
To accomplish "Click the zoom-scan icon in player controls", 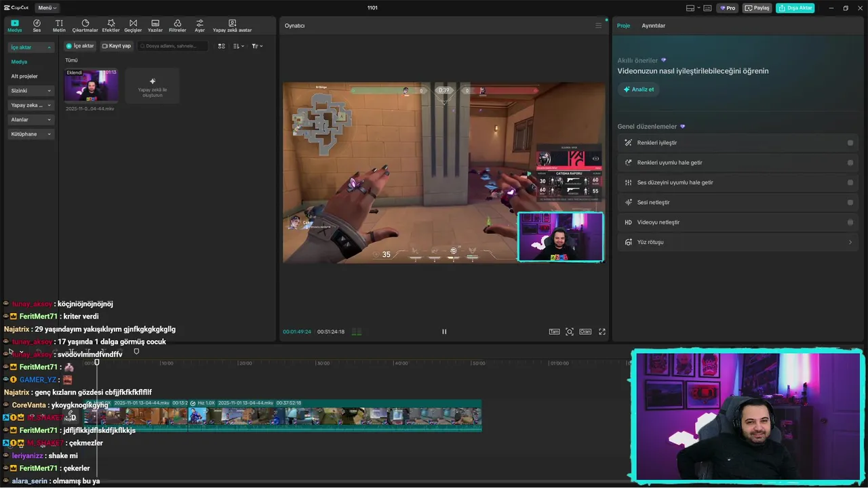I will pos(570,331).
